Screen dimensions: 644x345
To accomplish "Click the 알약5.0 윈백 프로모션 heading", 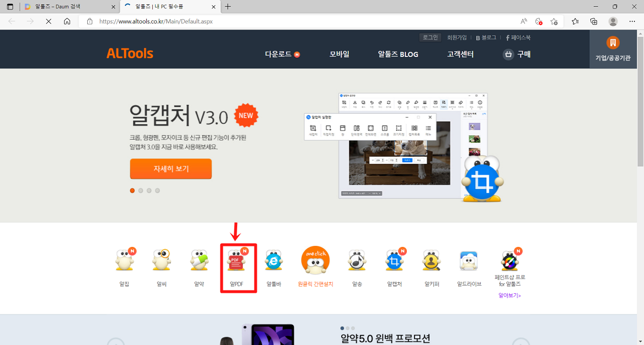I will point(385,339).
